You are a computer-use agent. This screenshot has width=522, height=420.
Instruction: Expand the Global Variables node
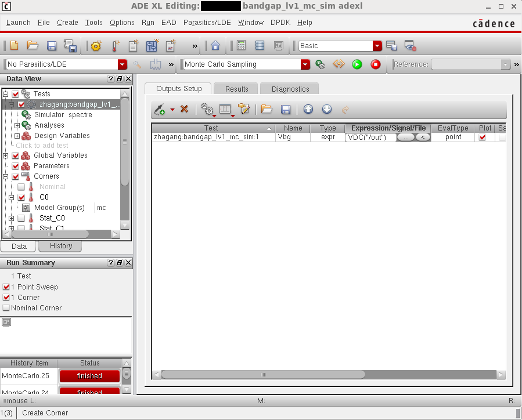(x=6, y=155)
